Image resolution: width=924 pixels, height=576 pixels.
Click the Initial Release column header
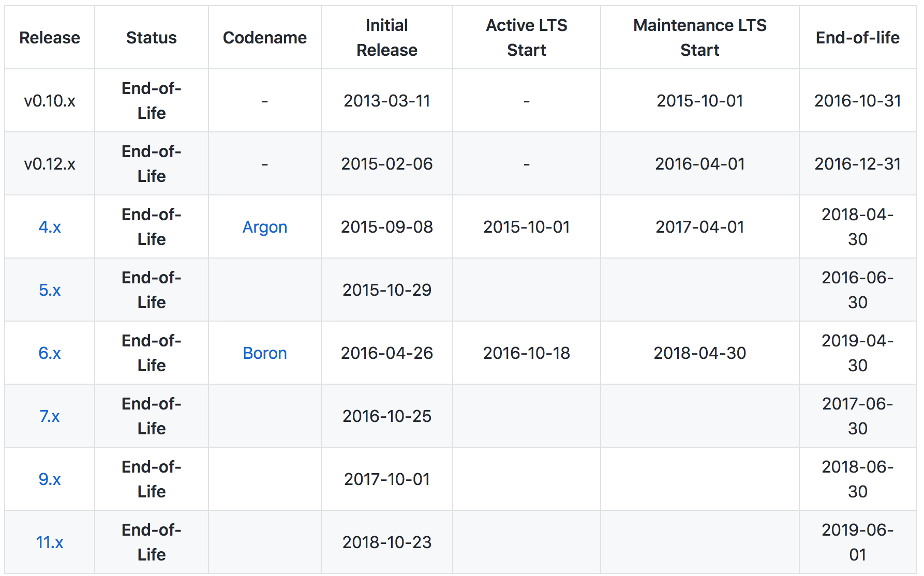(x=386, y=37)
